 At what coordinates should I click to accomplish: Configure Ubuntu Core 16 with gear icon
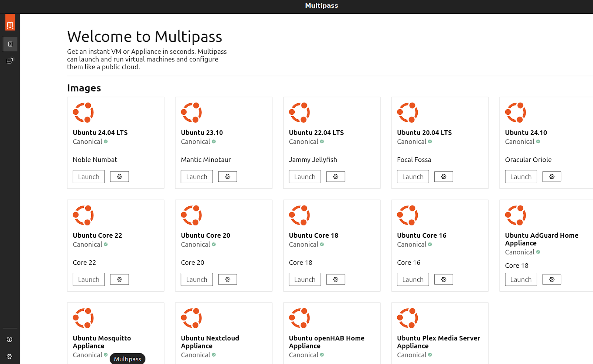444,280
